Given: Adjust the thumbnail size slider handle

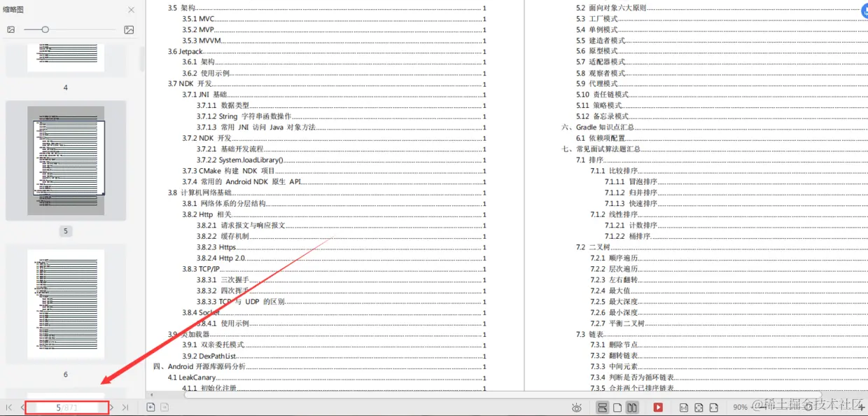Looking at the screenshot, I should click(x=45, y=29).
